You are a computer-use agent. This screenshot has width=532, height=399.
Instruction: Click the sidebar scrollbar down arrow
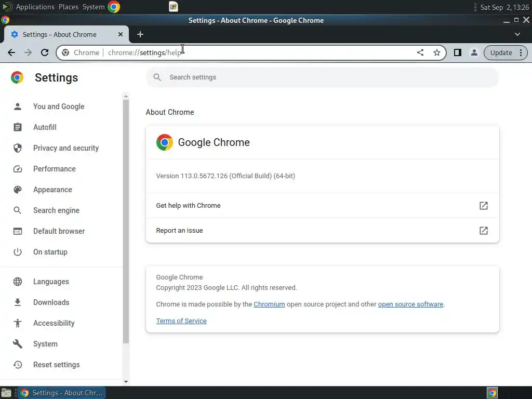pyautogui.click(x=126, y=382)
